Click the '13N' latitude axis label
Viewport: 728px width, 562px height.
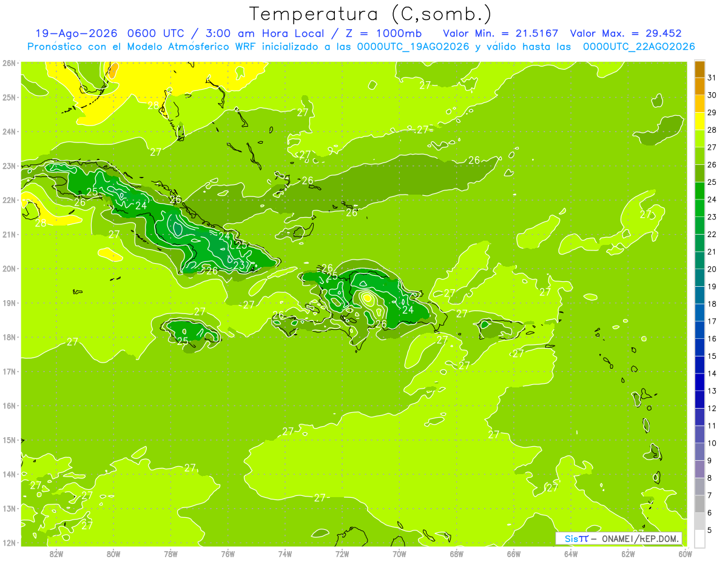[x=8, y=509]
